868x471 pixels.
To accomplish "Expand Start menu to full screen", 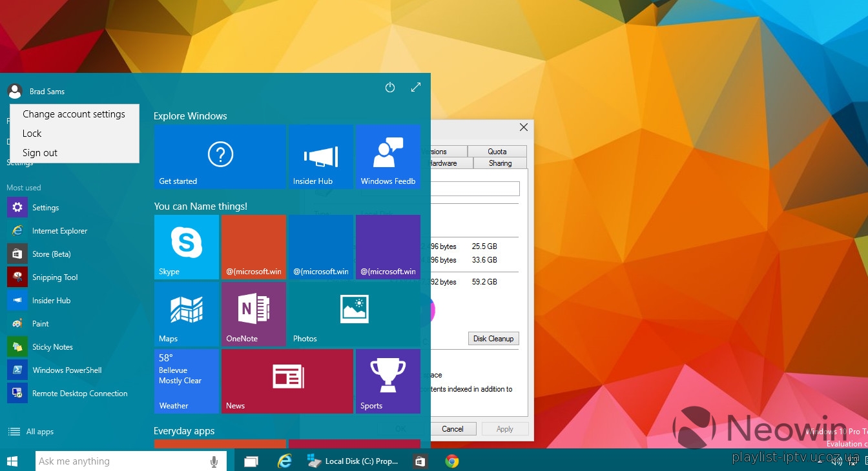I will [x=416, y=87].
